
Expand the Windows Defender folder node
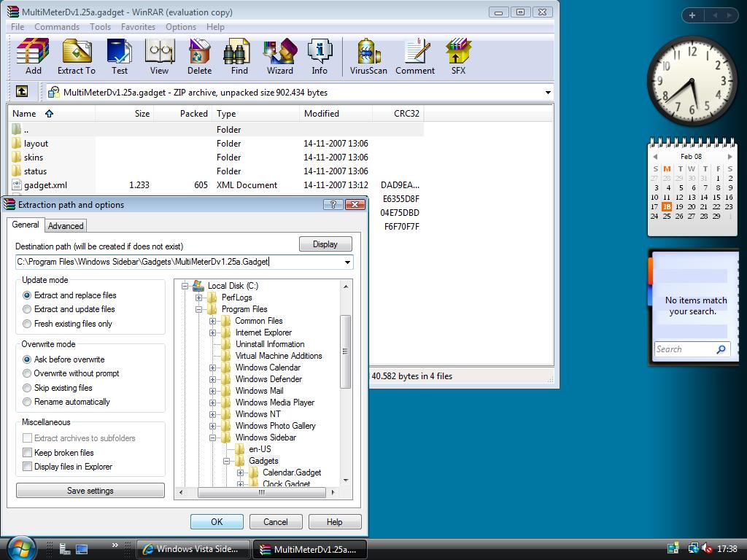tap(212, 379)
